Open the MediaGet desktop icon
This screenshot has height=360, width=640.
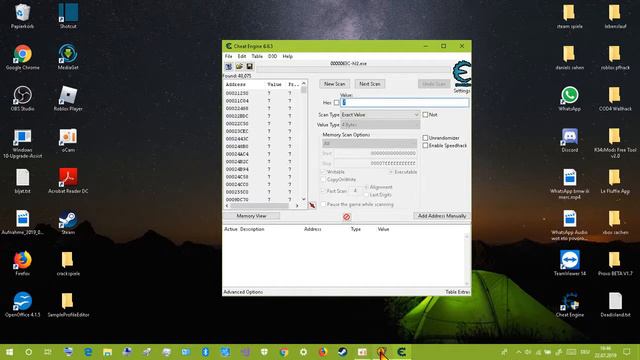(68, 58)
